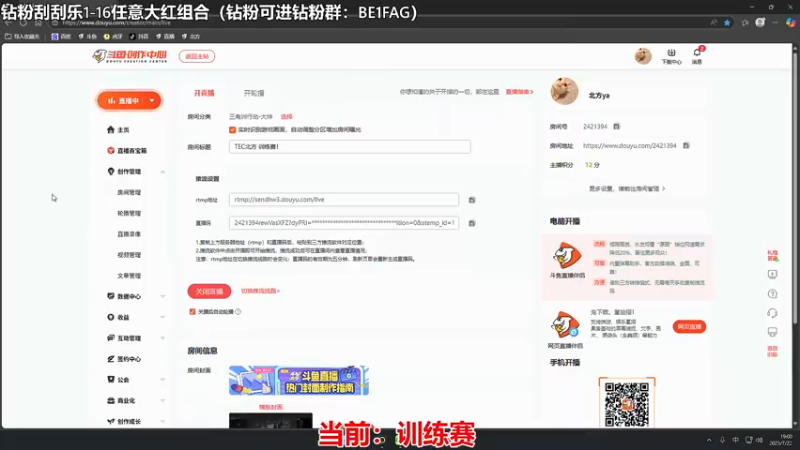Open more settings room management link
This screenshot has height=450, width=800.
pos(627,189)
